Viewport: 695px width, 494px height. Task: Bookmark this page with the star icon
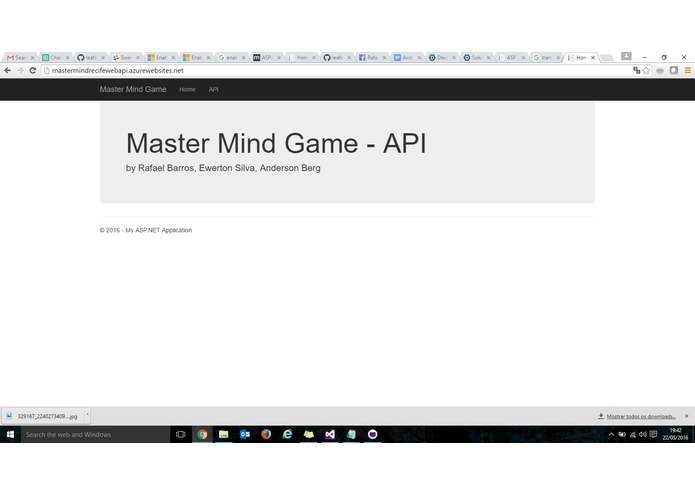coord(646,70)
